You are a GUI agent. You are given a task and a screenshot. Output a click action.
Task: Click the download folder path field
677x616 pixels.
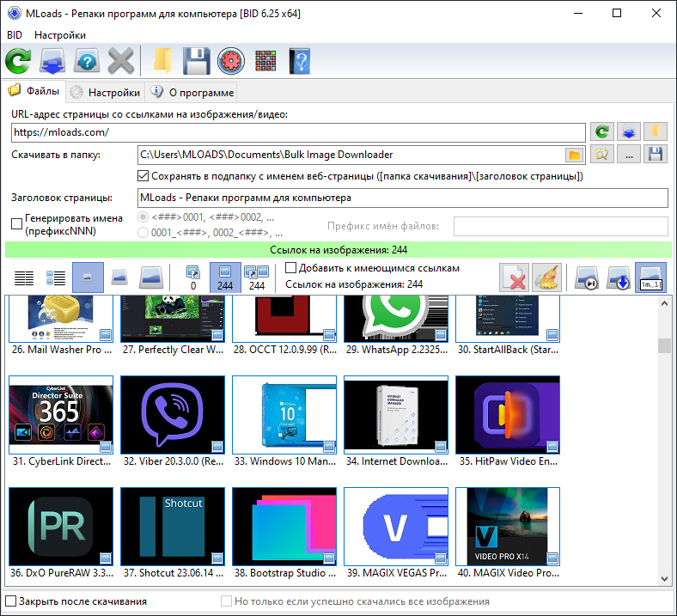[351, 155]
